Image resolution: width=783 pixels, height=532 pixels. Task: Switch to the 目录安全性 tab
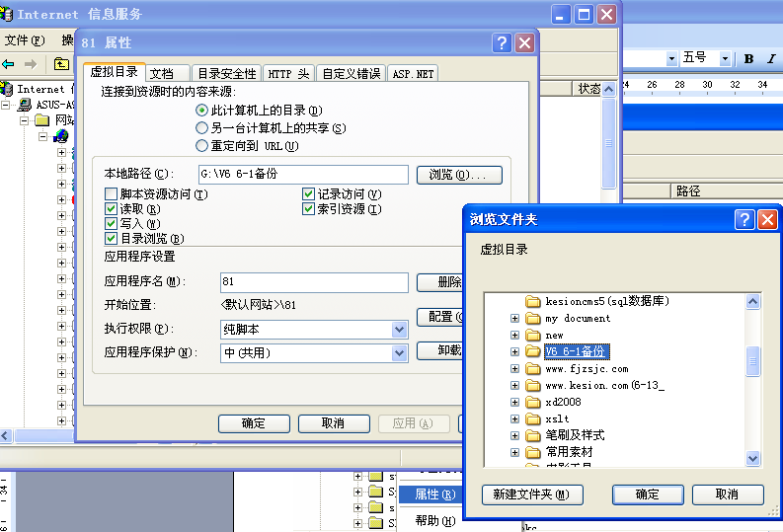pos(226,74)
